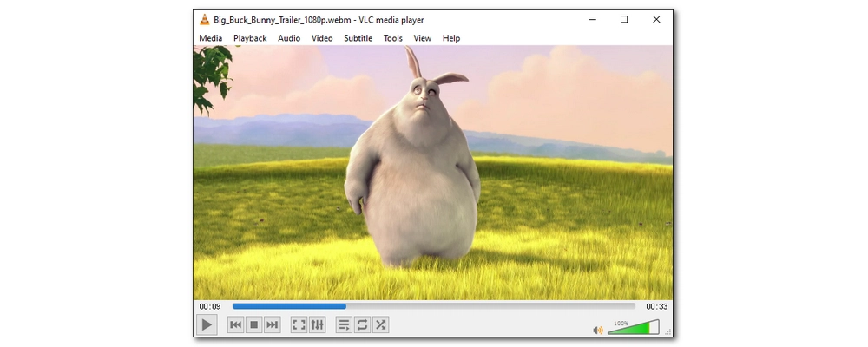
Task: Toggle fullscreen video mode
Action: point(299,324)
